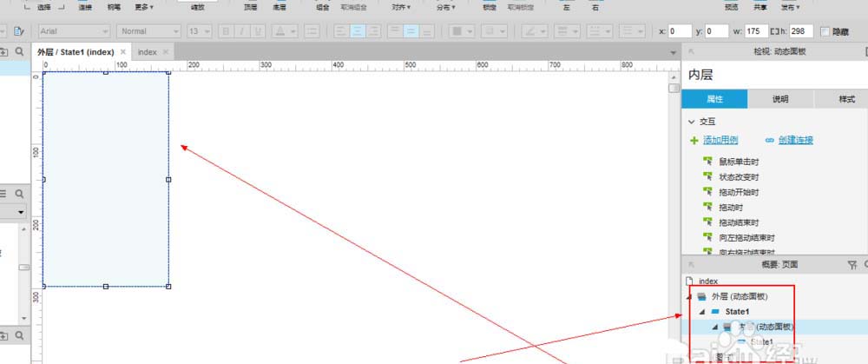Screen dimensions: 868x364
Task: Open the 更多 tools dropdown
Action: (x=144, y=7)
